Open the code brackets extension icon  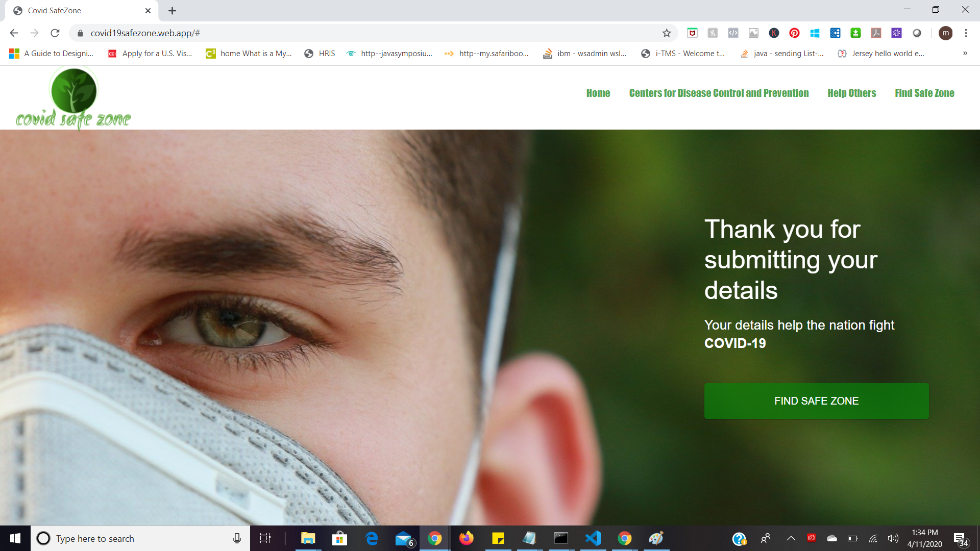733,33
